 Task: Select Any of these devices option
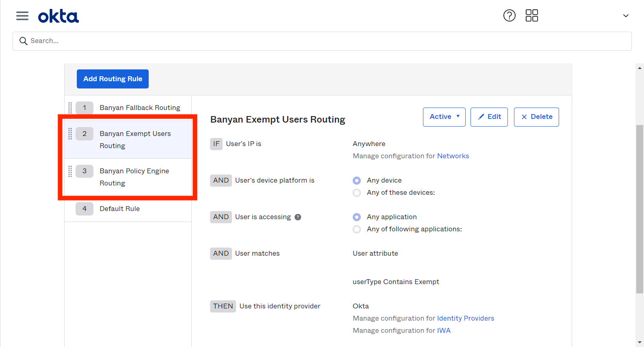[x=357, y=193]
